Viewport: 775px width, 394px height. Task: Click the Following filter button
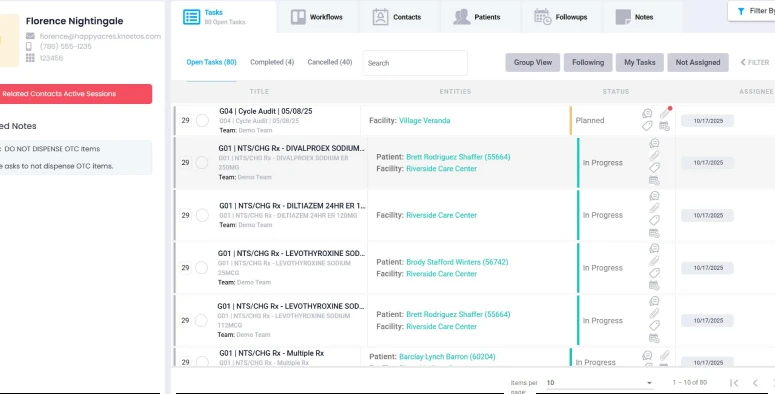[588, 62]
